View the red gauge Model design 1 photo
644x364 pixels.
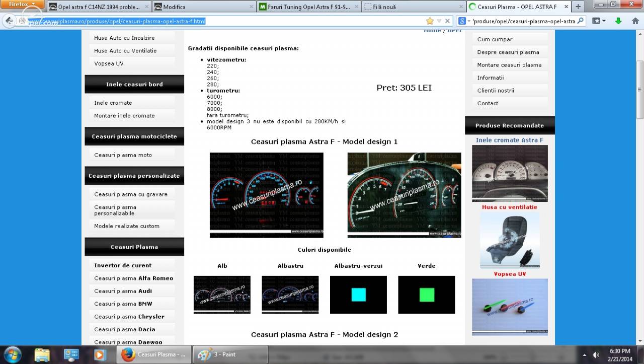tap(404, 195)
